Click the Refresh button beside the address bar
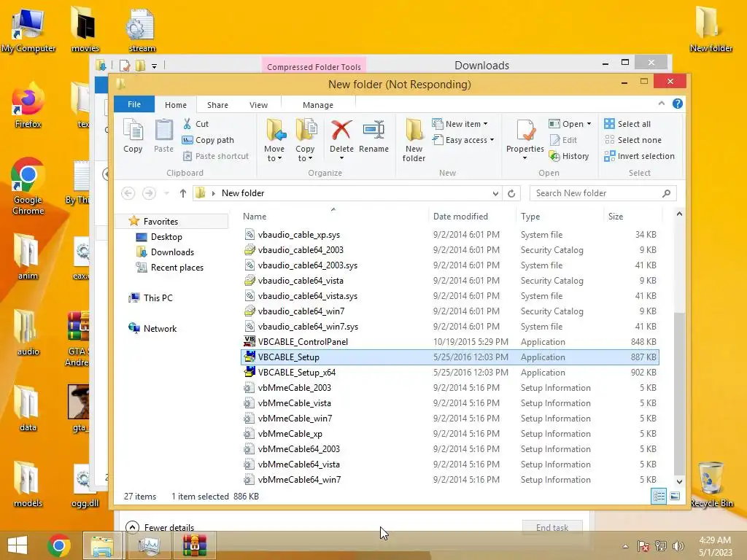This screenshot has width=747, height=560. (511, 193)
